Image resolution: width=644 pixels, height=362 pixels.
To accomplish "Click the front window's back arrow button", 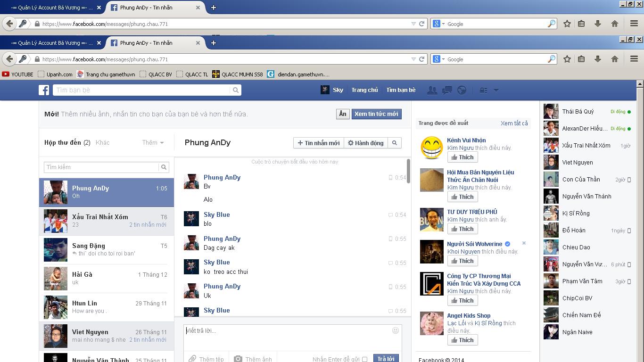I will click(9, 59).
